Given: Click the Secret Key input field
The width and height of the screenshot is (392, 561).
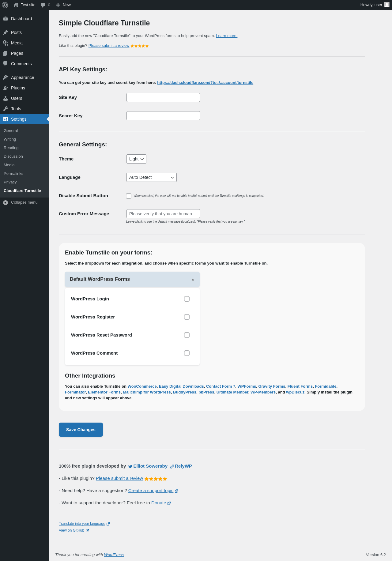Looking at the screenshot, I should [163, 116].
